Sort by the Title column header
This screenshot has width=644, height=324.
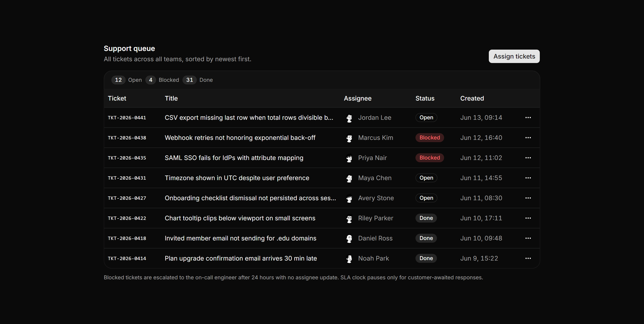171,98
